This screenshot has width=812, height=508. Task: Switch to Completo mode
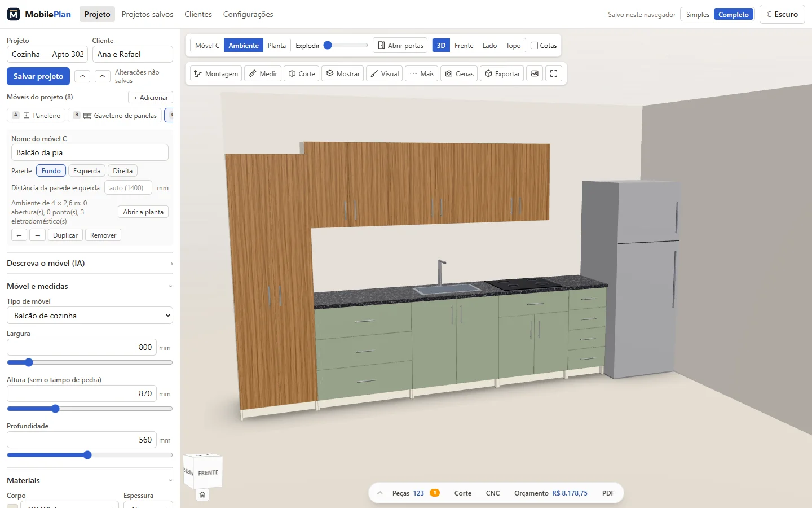click(x=733, y=15)
